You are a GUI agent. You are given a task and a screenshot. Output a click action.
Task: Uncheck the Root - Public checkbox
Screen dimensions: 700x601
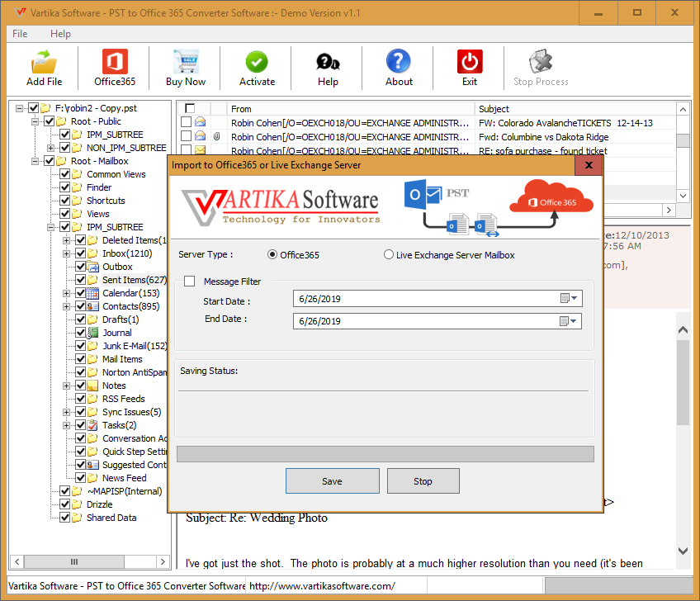pyautogui.click(x=49, y=121)
